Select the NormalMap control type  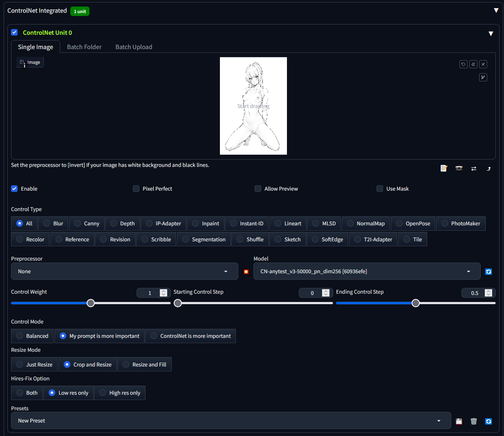click(x=366, y=224)
